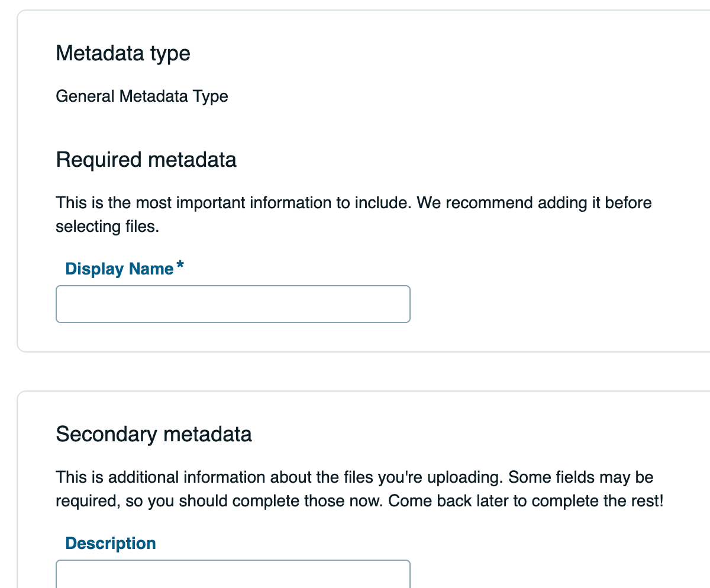
Task: Click the recommendation text about selecting files
Action: (353, 214)
